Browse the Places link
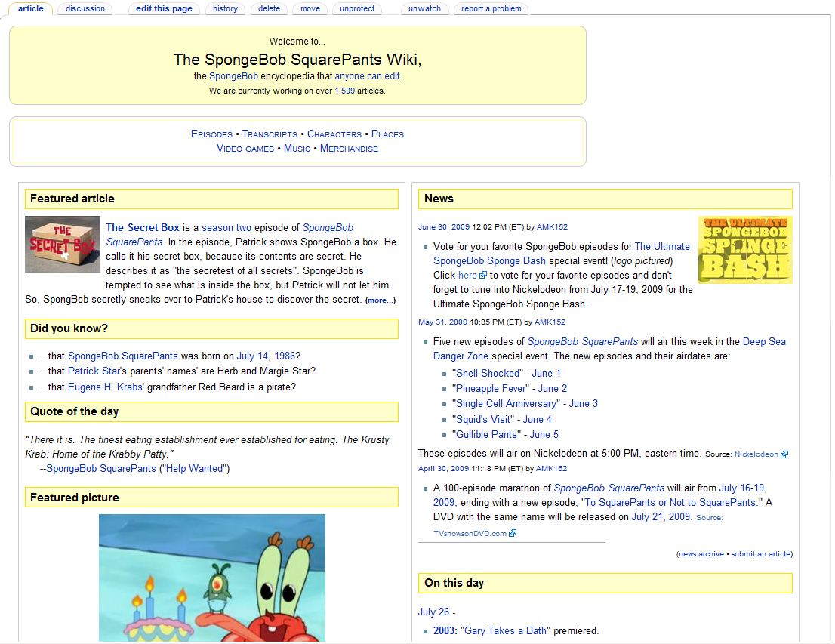835x644 pixels. click(x=387, y=134)
